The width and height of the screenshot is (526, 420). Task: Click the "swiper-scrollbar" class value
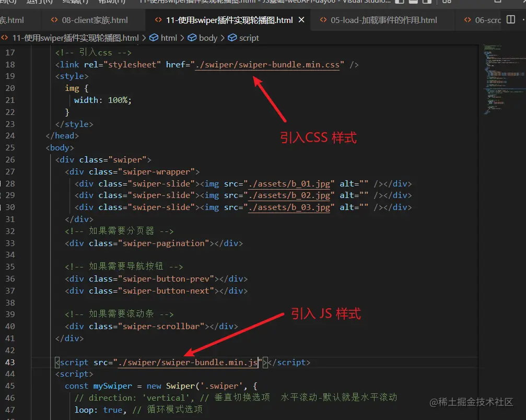[x=161, y=326]
